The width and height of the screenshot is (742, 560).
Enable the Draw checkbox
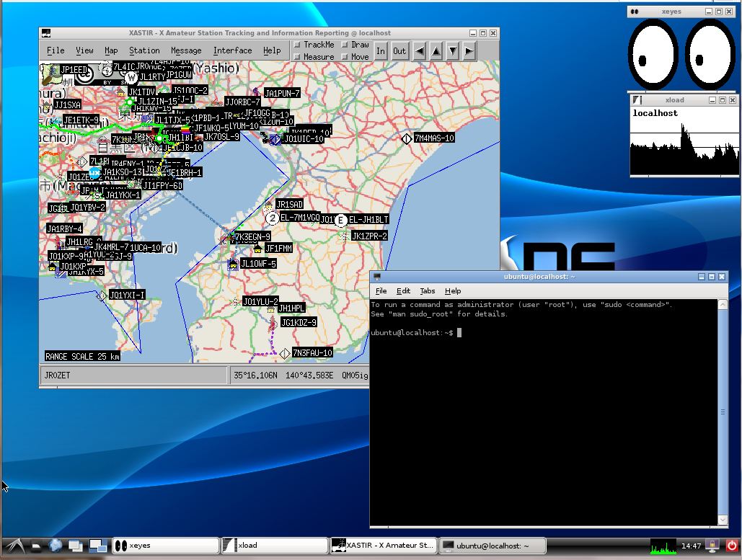point(344,45)
